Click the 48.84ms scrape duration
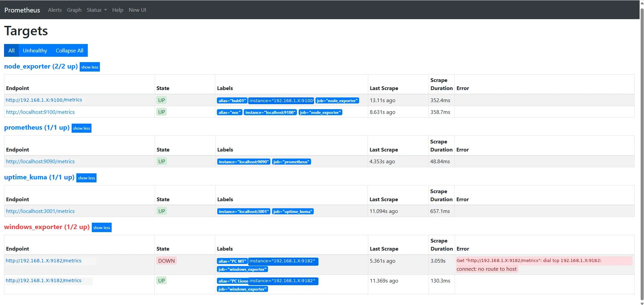Viewport: 644px width, 305px height. [x=440, y=162]
